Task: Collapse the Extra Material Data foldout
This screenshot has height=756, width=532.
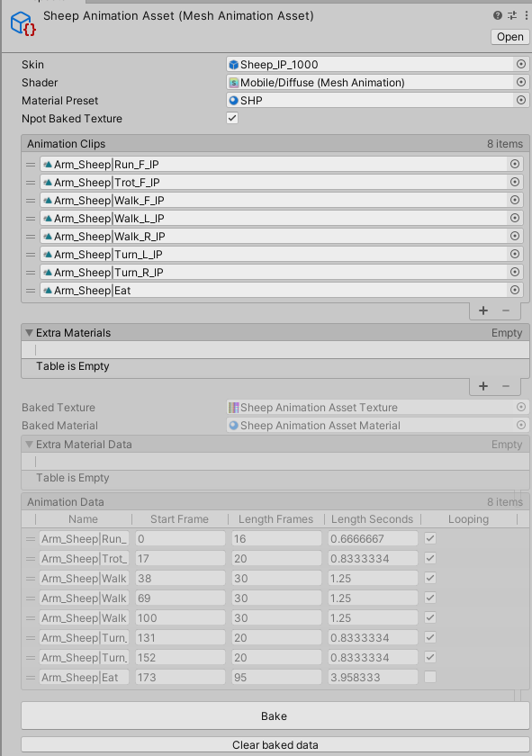Action: (x=29, y=444)
